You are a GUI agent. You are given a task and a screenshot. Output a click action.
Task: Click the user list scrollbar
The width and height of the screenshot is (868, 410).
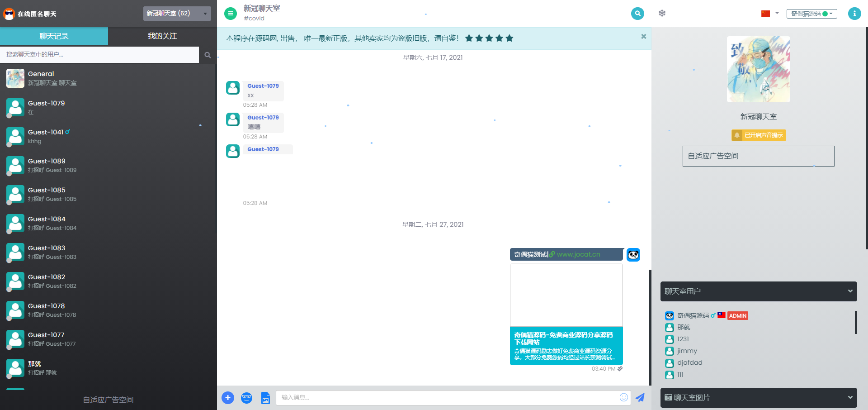coord(856,322)
